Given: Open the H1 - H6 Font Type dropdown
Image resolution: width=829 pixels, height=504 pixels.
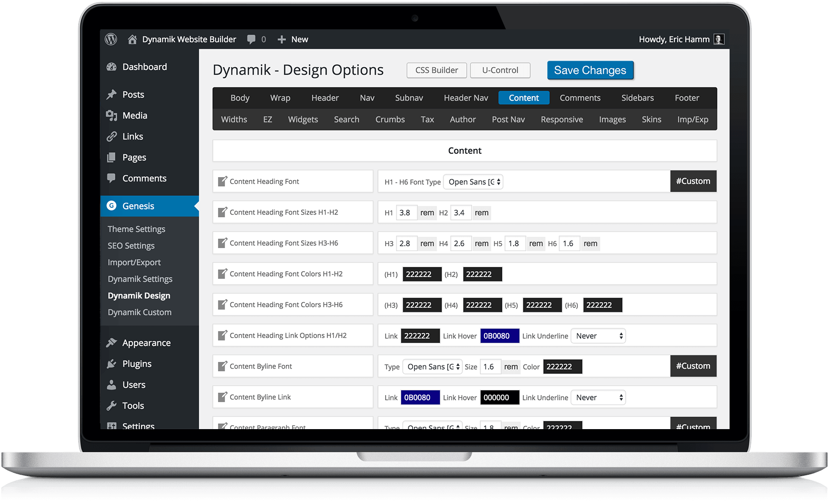Looking at the screenshot, I should [473, 182].
